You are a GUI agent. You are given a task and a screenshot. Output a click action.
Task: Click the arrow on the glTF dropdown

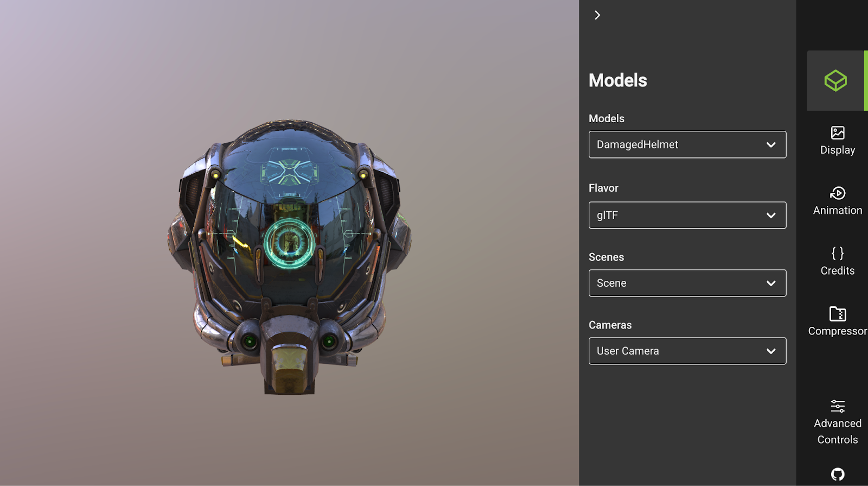(x=771, y=216)
